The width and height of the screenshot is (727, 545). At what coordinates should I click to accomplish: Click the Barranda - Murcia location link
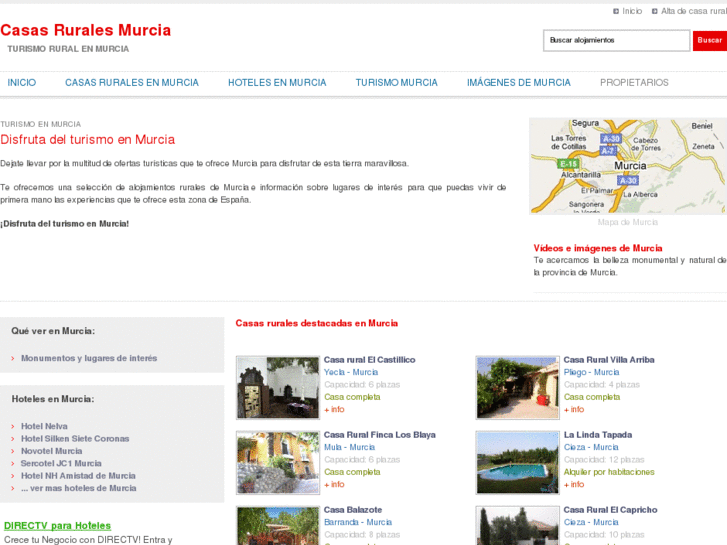tap(358, 523)
